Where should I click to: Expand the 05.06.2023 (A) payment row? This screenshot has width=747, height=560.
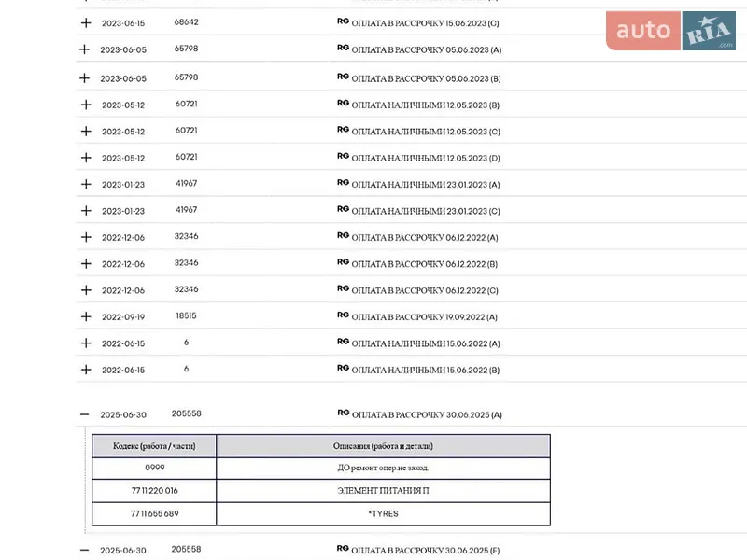84,49
